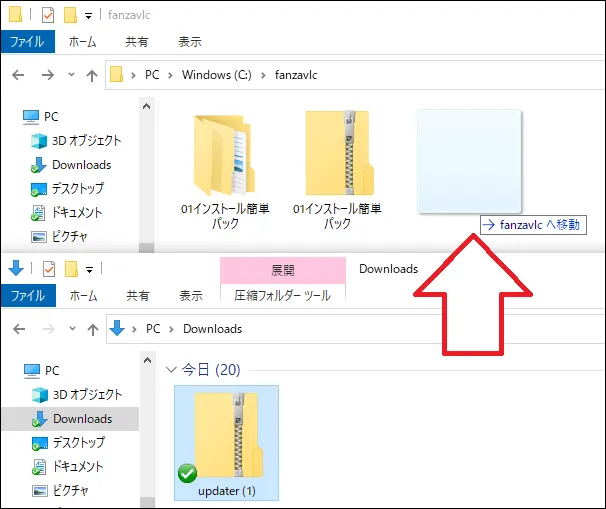Open Home tab in fanzavlc window
The height and width of the screenshot is (509, 606).
tap(82, 41)
